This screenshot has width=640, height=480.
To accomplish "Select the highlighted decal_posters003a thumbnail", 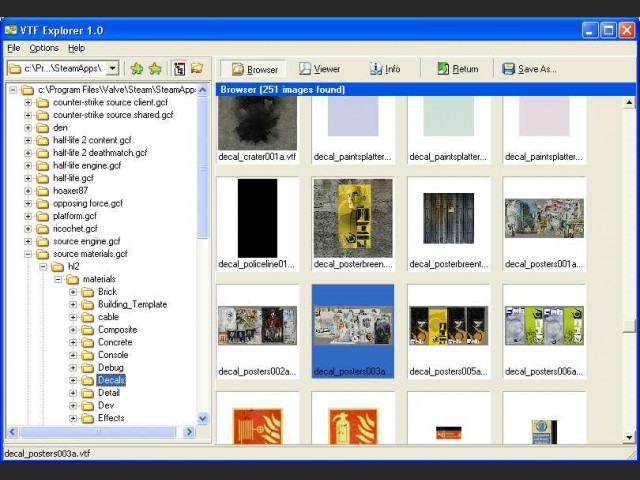I will pyautogui.click(x=353, y=331).
